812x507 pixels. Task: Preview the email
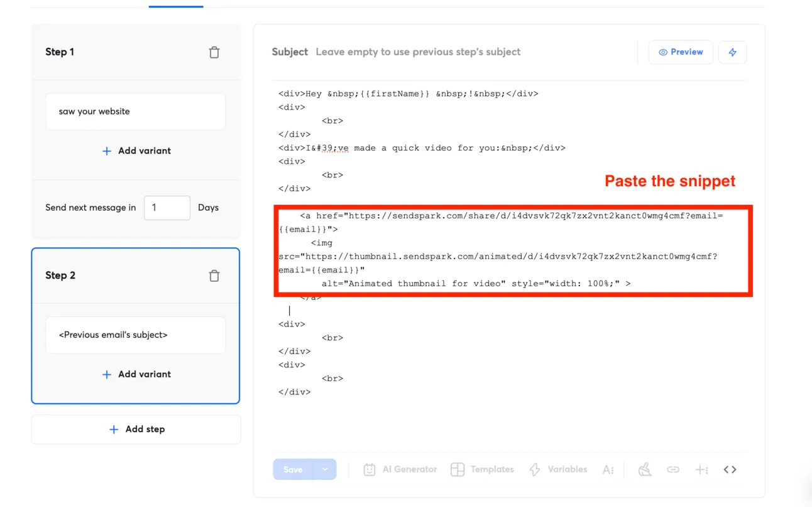681,52
